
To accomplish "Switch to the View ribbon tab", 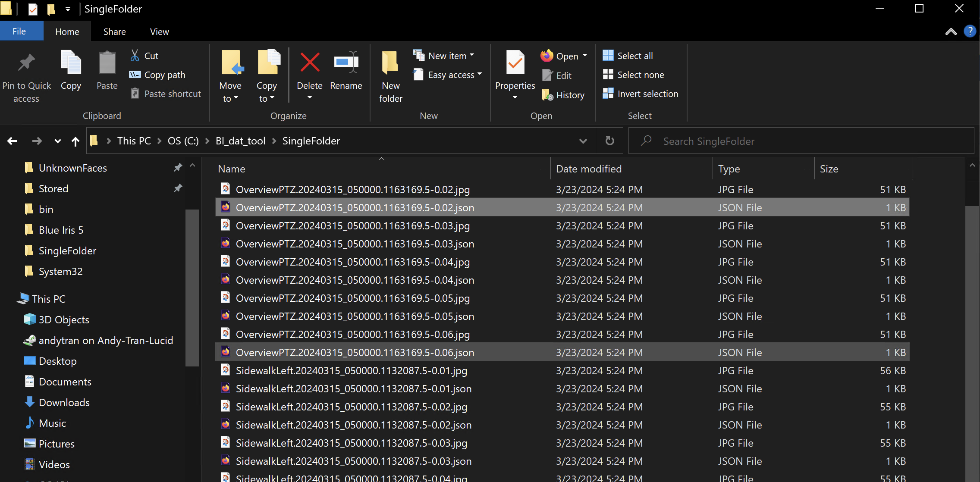I will point(159,31).
